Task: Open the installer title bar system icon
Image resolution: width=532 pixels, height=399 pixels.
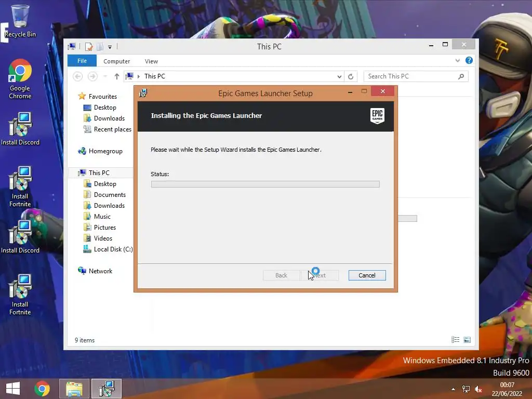Action: (143, 93)
